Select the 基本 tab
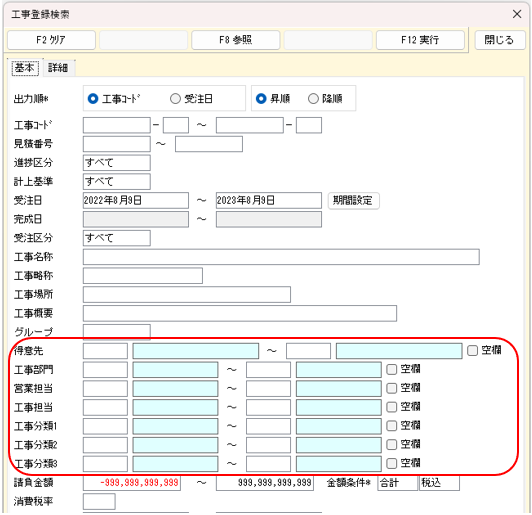 coord(25,68)
